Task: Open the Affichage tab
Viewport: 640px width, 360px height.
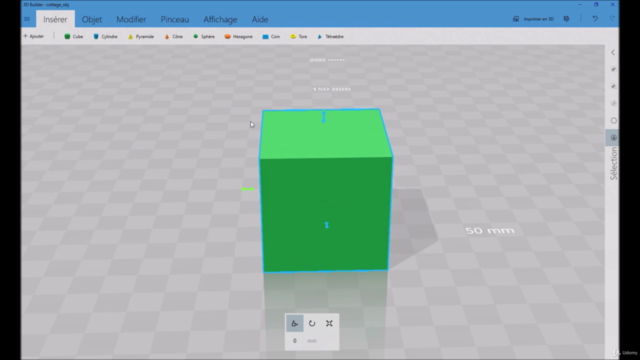Action: [220, 19]
